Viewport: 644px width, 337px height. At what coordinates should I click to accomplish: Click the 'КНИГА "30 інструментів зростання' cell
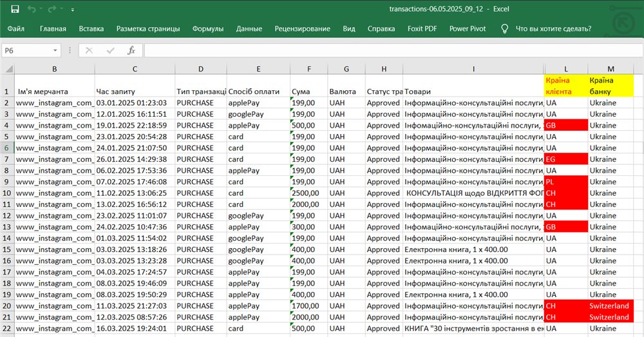(x=473, y=329)
